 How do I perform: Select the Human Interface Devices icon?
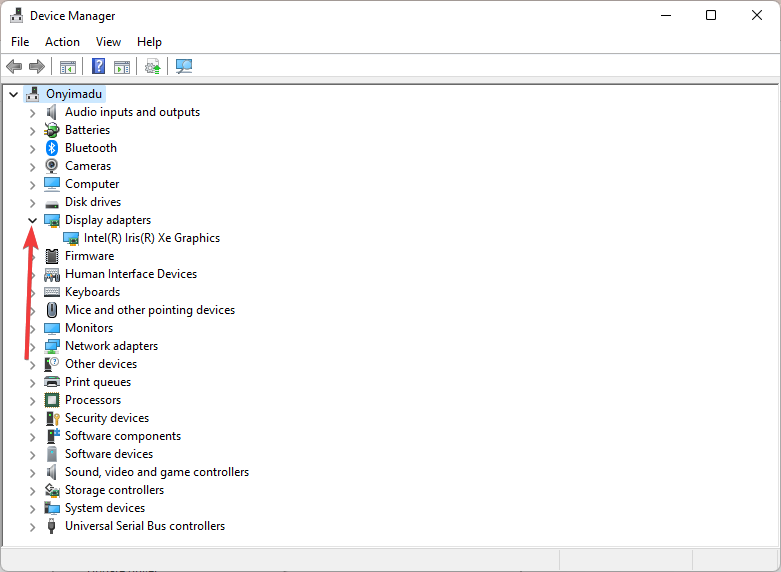[x=52, y=275]
